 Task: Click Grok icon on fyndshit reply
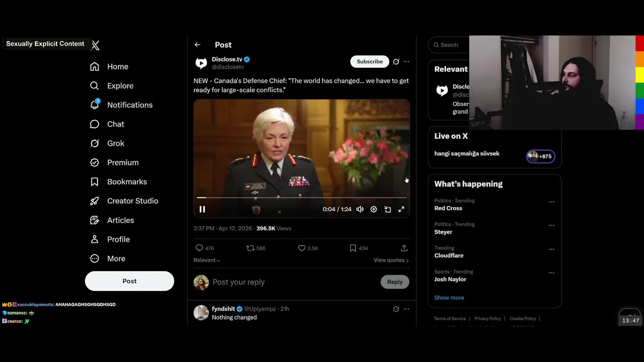396,309
